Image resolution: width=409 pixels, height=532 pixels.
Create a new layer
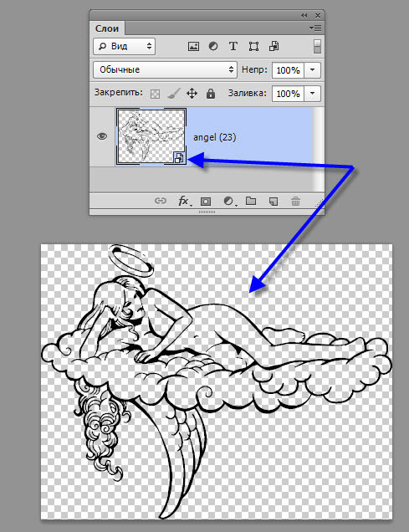click(x=273, y=202)
